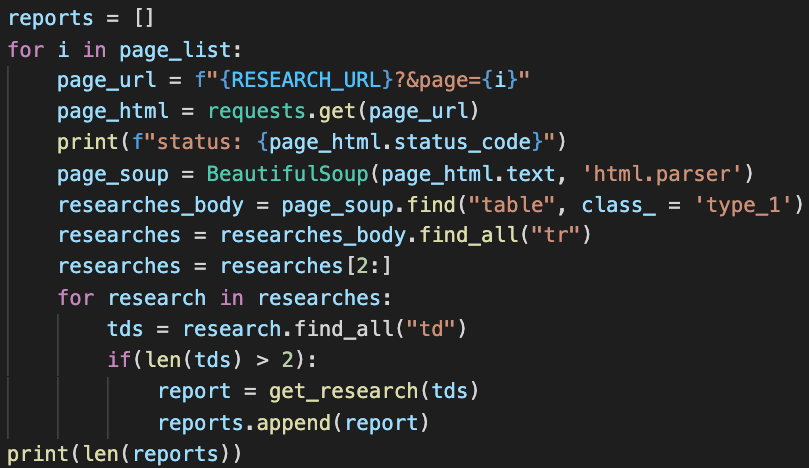
Task: Click the 'tds' variable assignment
Action: click(125, 329)
